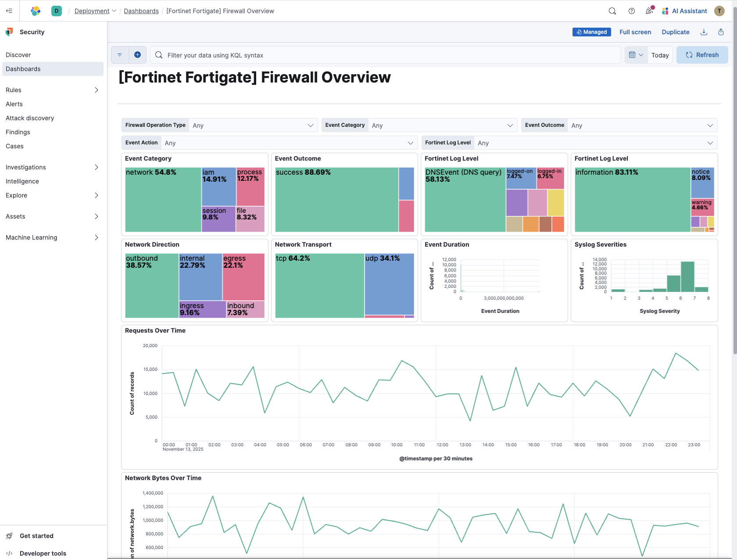Open the filter options menu icon
737x560 pixels.
[120, 55]
